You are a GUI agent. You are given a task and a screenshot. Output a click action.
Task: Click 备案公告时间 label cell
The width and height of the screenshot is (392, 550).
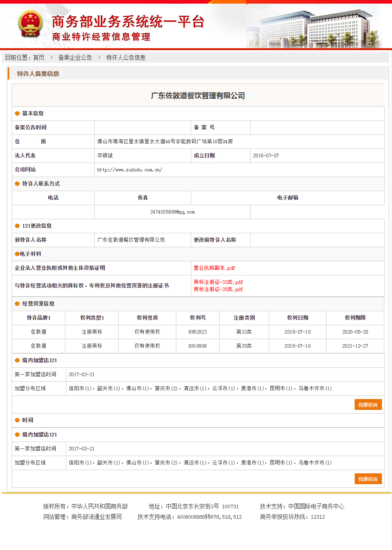click(x=53, y=127)
